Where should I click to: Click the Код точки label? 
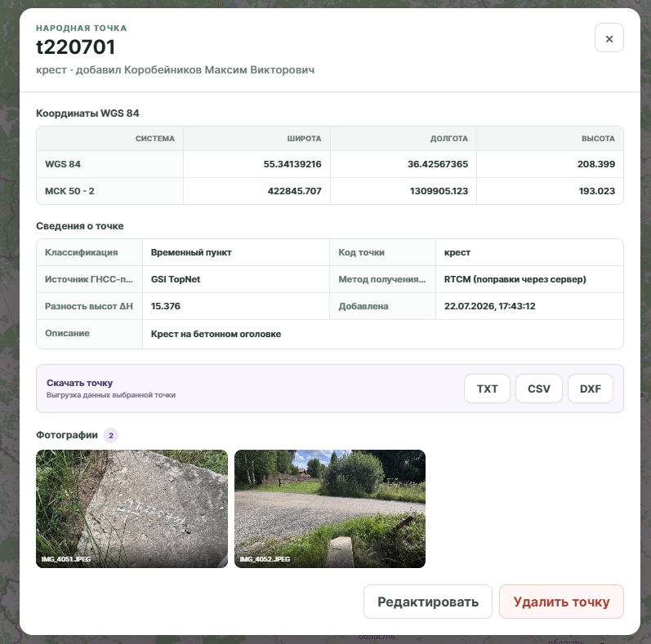pos(361,252)
